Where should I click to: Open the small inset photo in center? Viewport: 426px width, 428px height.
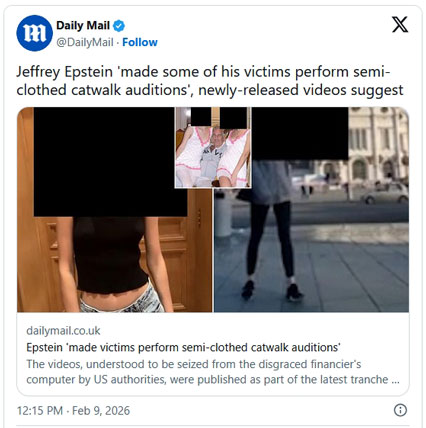click(213, 147)
